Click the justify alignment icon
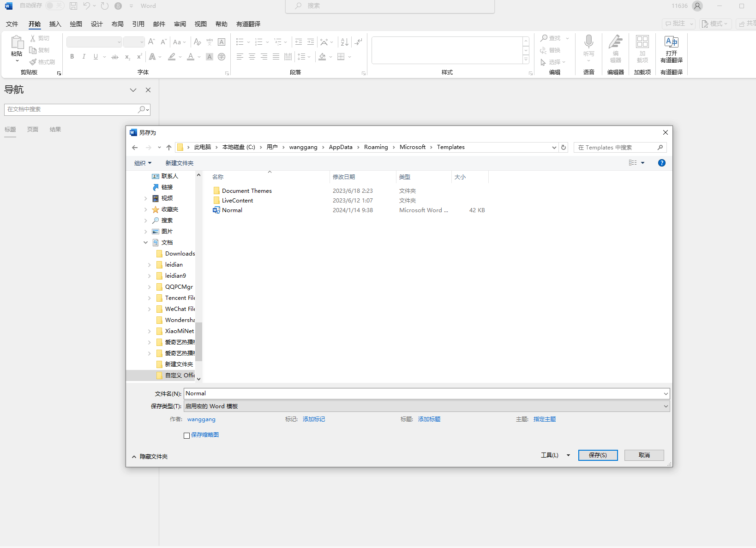 [x=276, y=57]
